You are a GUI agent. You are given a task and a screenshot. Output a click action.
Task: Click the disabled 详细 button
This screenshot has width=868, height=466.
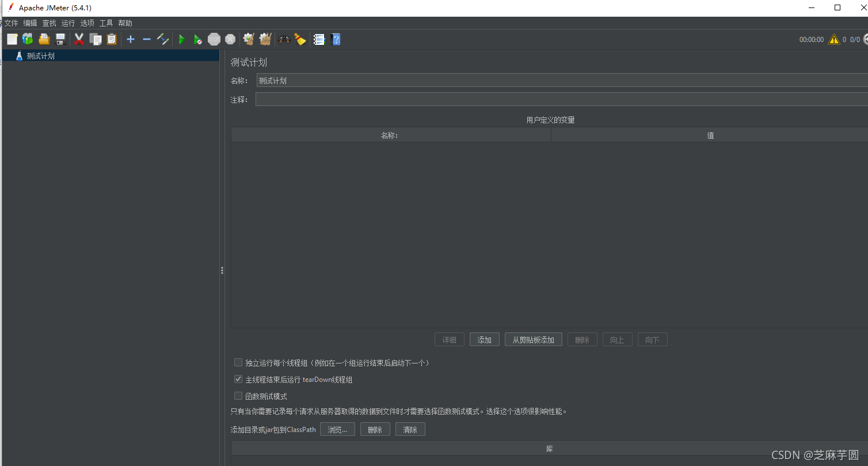[450, 340]
